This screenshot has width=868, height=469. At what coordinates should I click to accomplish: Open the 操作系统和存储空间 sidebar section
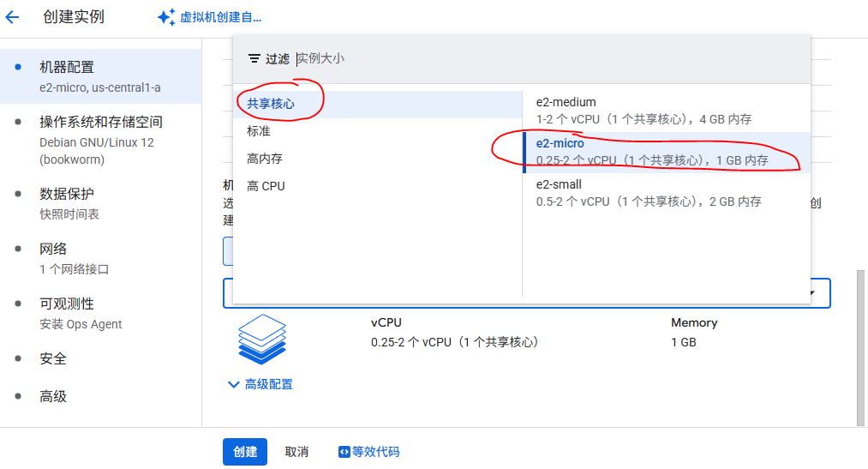click(101, 140)
